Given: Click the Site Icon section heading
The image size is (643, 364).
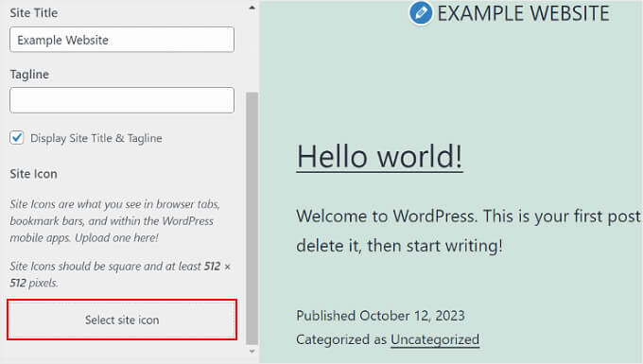Looking at the screenshot, I should click(34, 174).
